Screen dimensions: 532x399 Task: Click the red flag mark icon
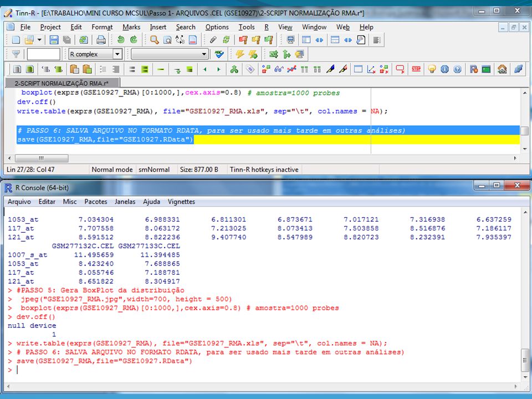click(x=243, y=40)
